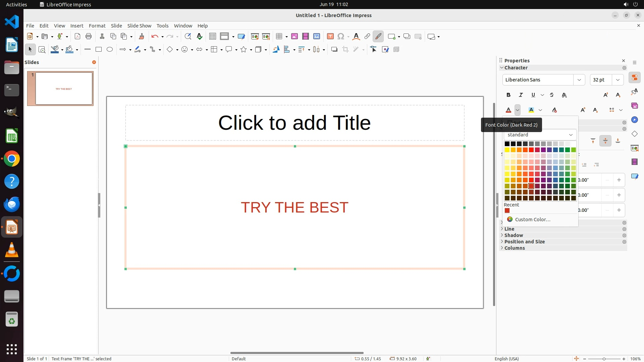Click the Export as PDF icon
644x362 pixels.
(x=77, y=37)
